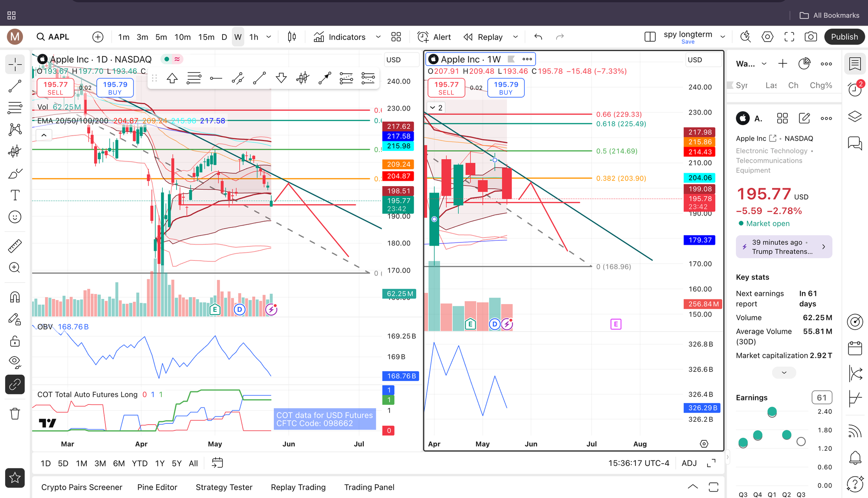
Task: Click the 195.79 BUY button on weekly chart
Action: [506, 88]
